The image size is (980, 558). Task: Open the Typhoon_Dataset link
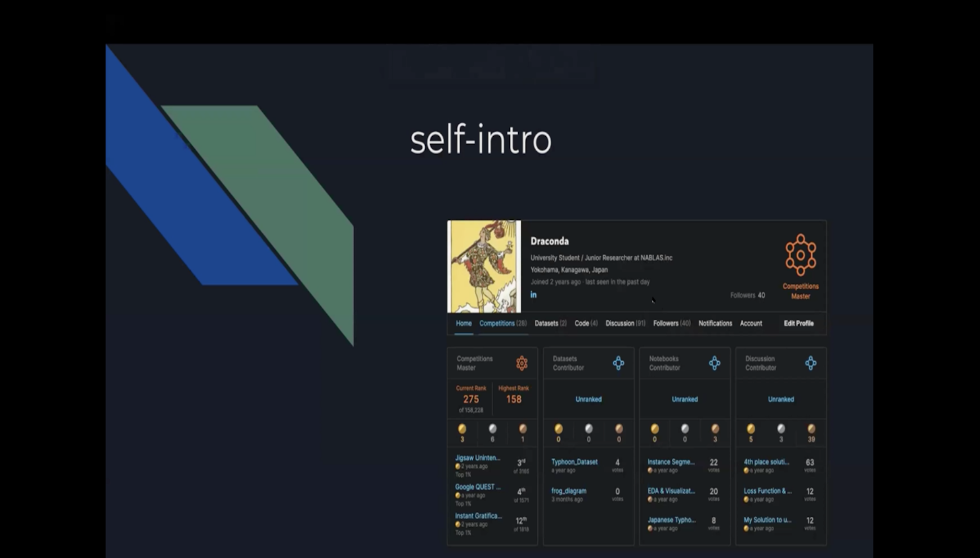tap(574, 462)
